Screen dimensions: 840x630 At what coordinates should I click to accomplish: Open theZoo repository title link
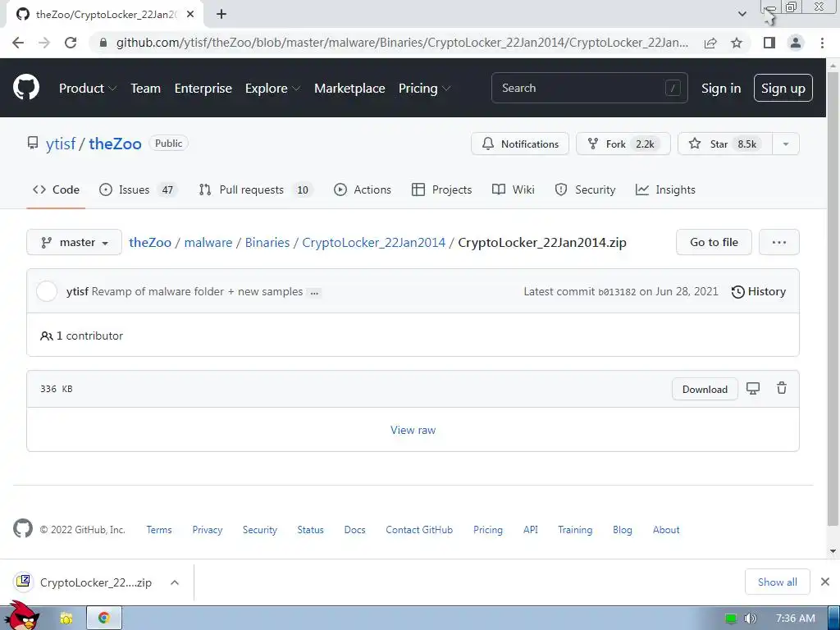coord(115,144)
